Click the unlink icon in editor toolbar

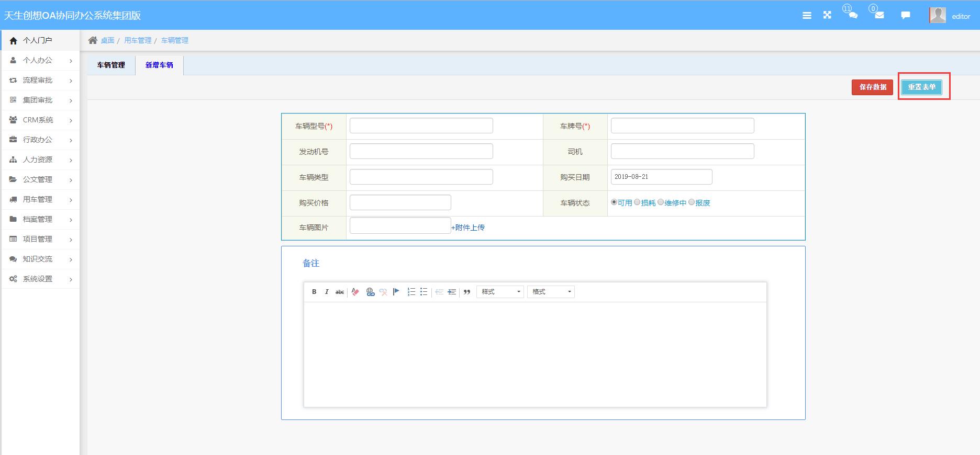click(x=383, y=292)
